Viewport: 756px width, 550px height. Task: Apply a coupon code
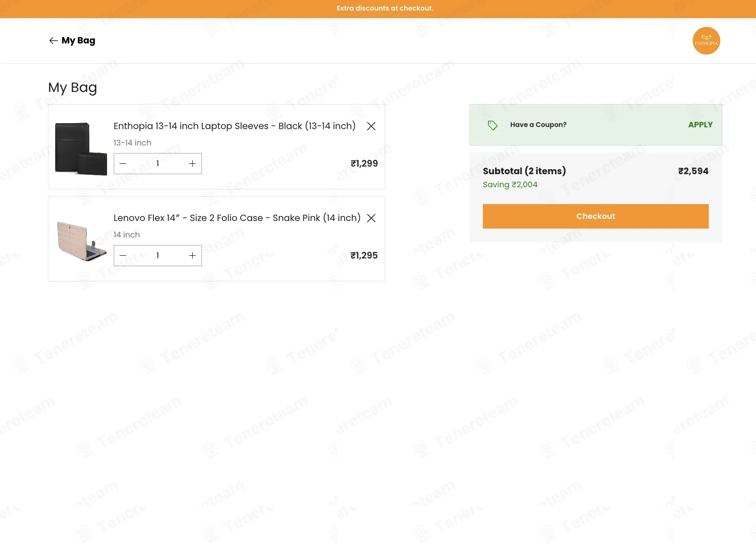[x=700, y=125]
